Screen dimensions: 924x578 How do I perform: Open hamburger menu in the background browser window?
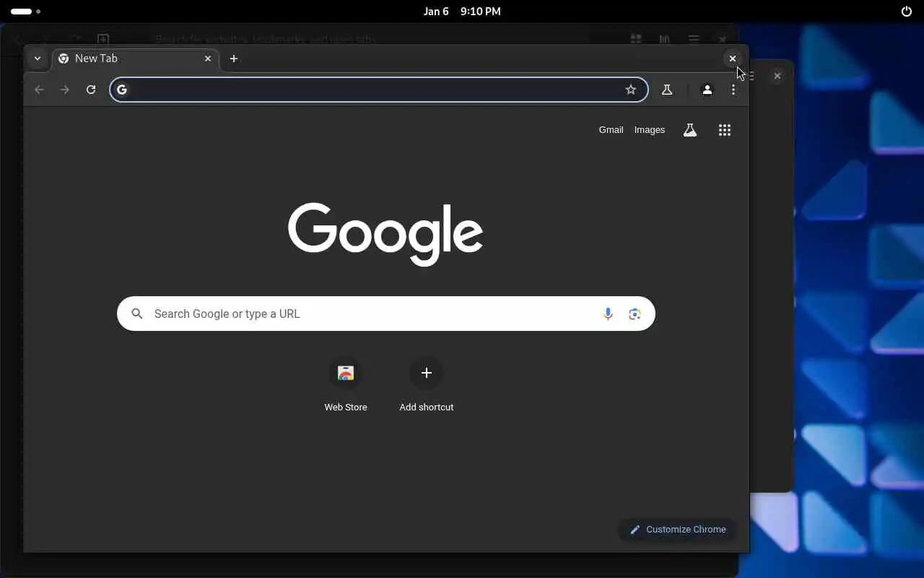coord(693,39)
